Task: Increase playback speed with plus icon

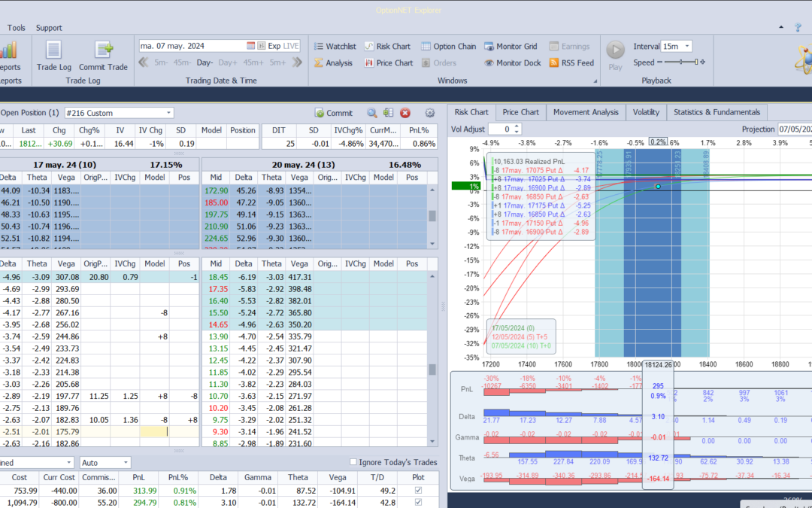Action: click(703, 62)
